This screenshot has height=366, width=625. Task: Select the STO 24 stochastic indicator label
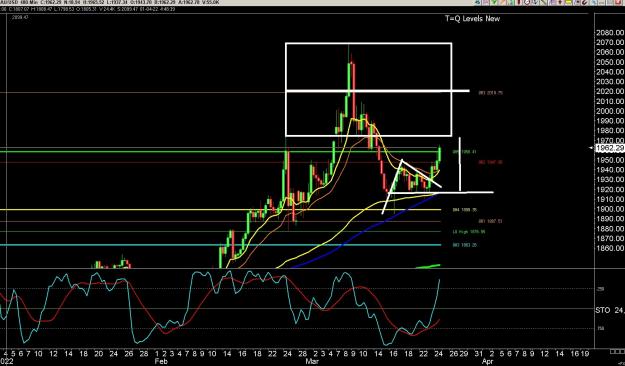[610, 310]
